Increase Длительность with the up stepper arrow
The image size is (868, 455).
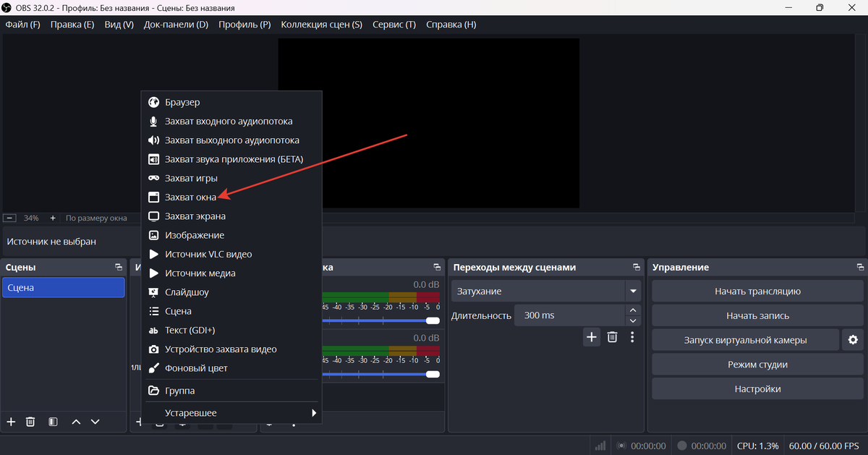click(634, 310)
